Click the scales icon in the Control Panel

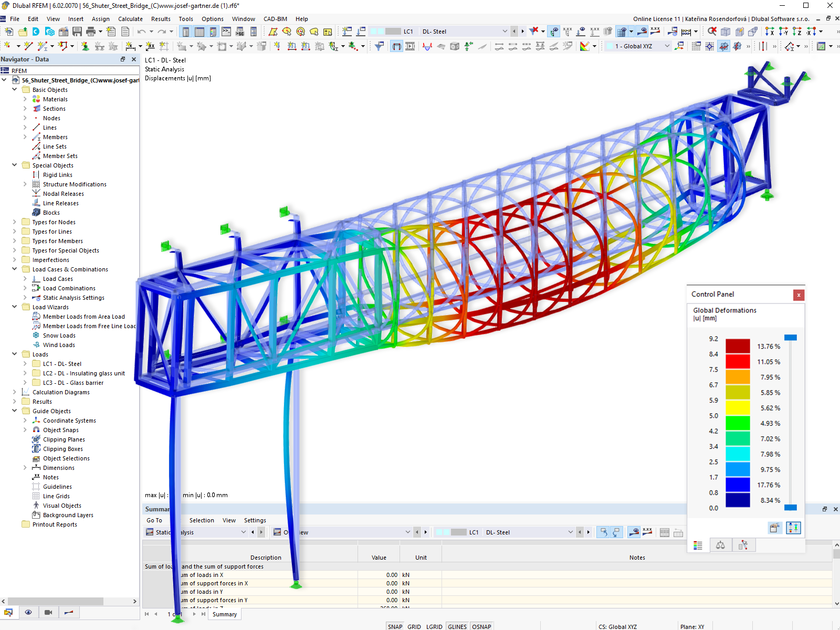point(720,545)
